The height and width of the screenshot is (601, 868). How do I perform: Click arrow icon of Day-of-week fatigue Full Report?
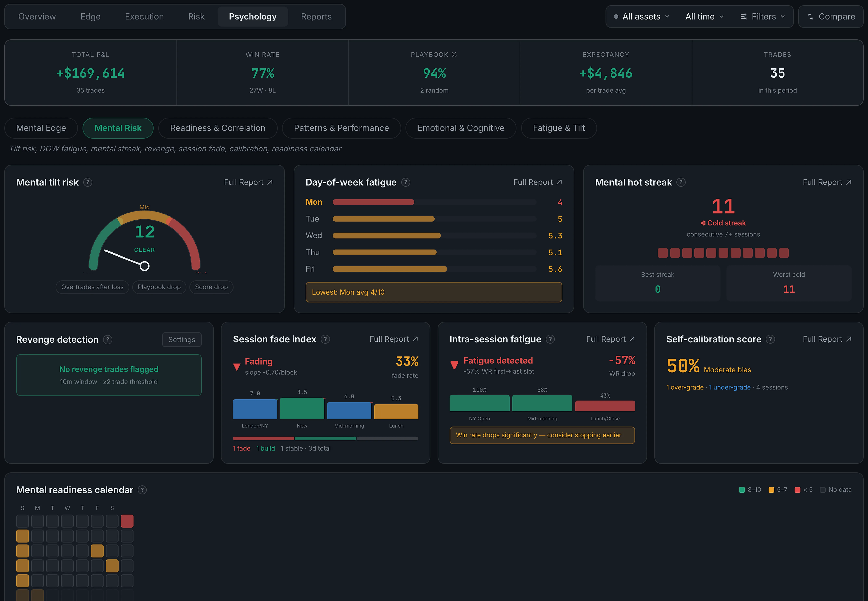click(x=559, y=182)
